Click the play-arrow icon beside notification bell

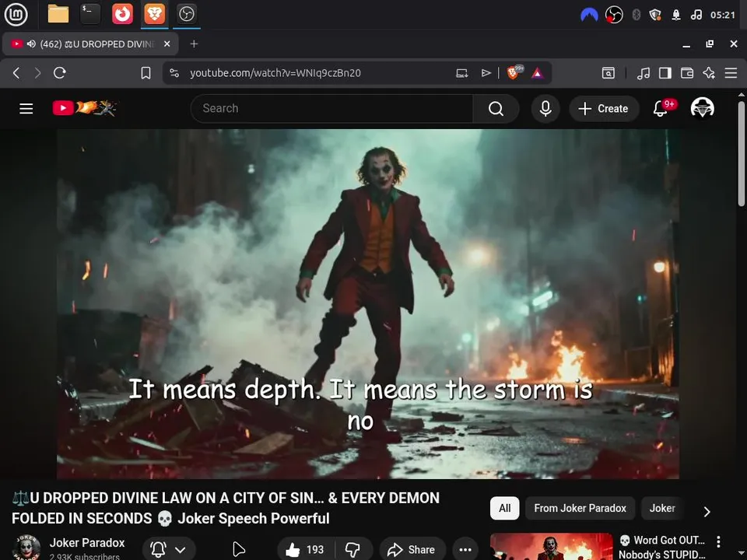pos(238,550)
